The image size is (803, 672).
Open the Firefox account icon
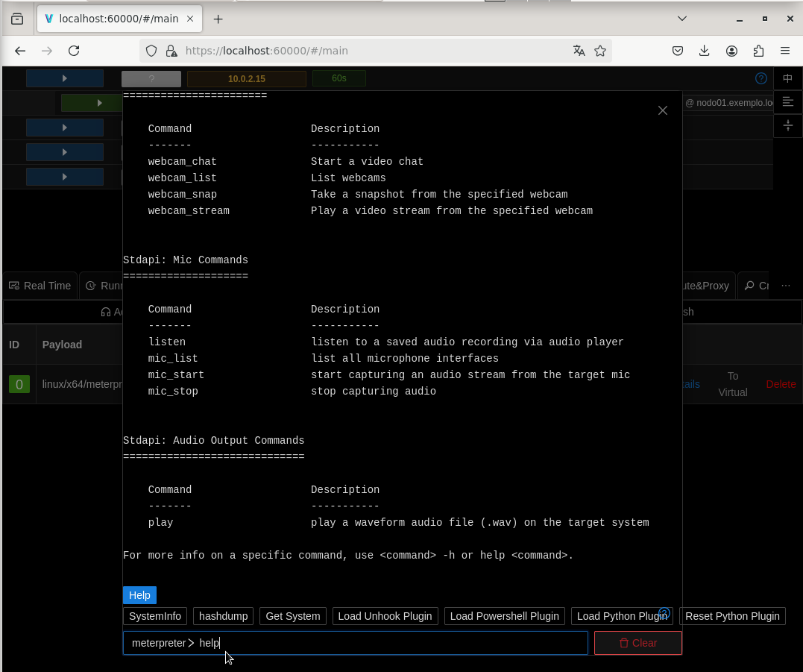point(732,51)
